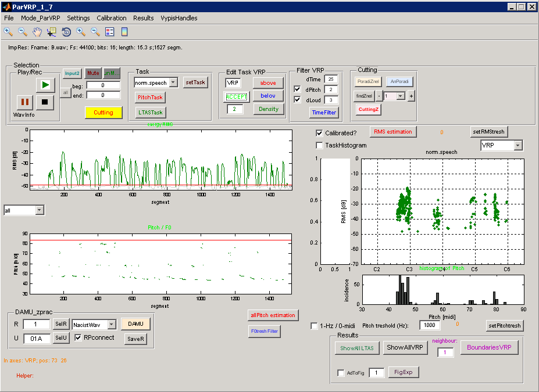Screen dimensions: 539x392
Task: Click the DAMU button
Action: [136, 324]
